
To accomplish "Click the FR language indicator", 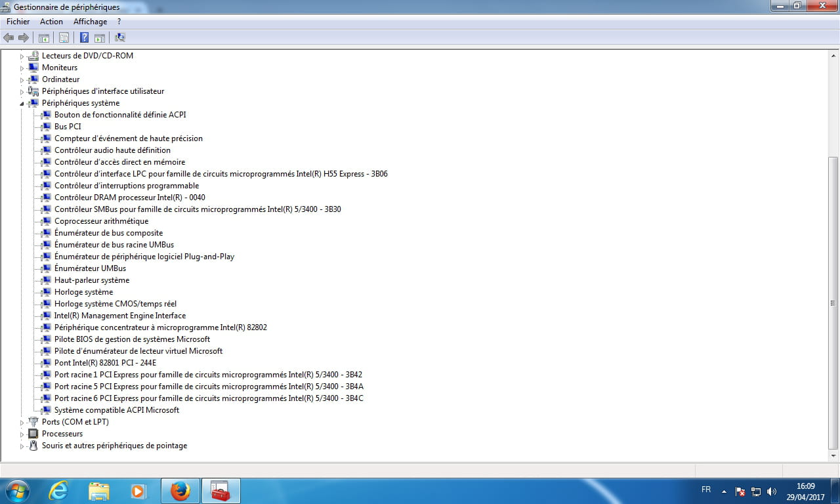I will (x=706, y=490).
